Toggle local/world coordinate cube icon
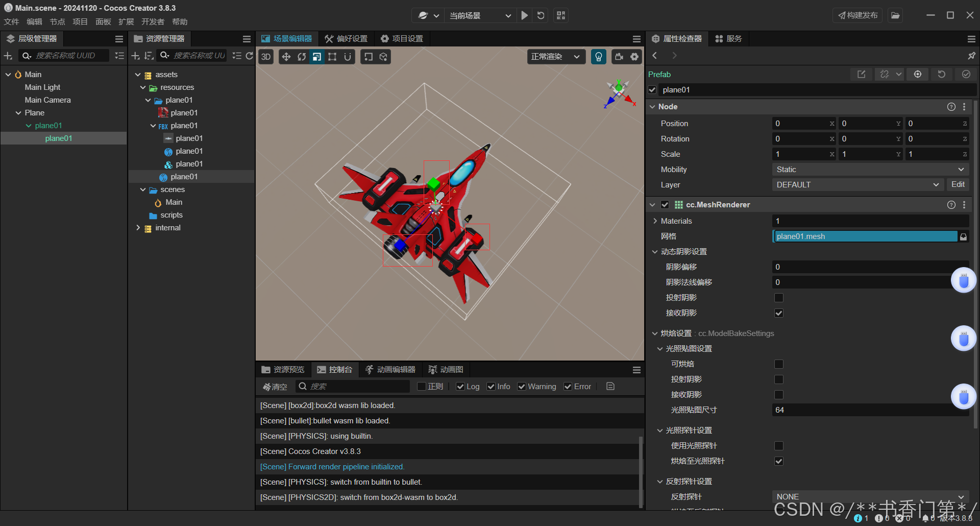 coord(384,57)
